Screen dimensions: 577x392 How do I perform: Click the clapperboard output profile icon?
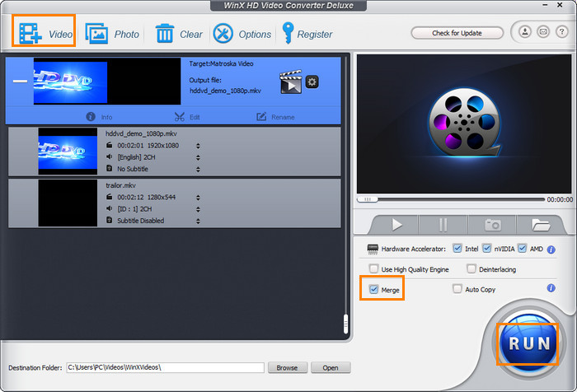tap(291, 82)
